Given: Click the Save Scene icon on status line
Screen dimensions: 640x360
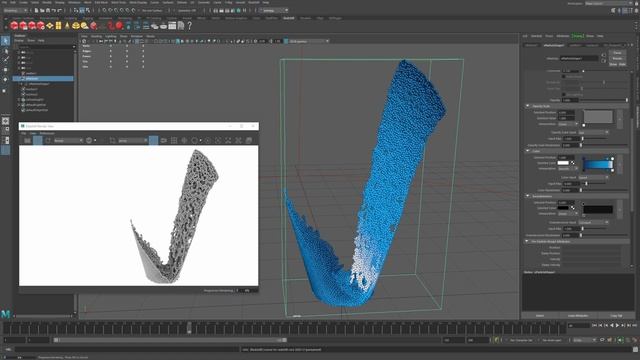Looking at the screenshot, I should tap(48, 10).
